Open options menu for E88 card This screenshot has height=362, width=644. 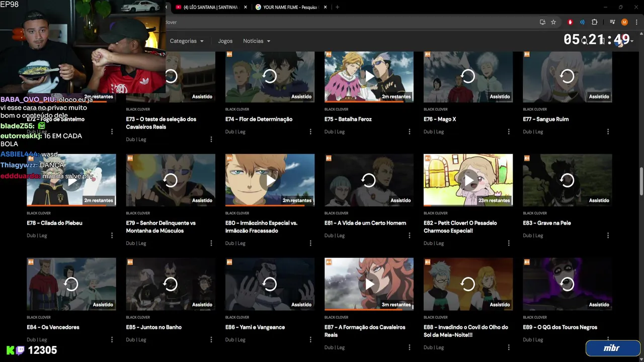tap(509, 347)
